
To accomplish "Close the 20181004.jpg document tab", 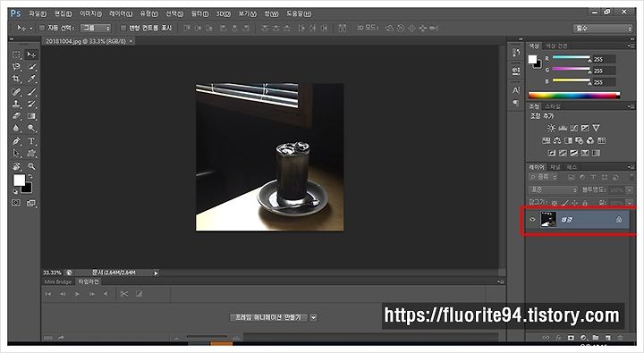I will [131, 41].
